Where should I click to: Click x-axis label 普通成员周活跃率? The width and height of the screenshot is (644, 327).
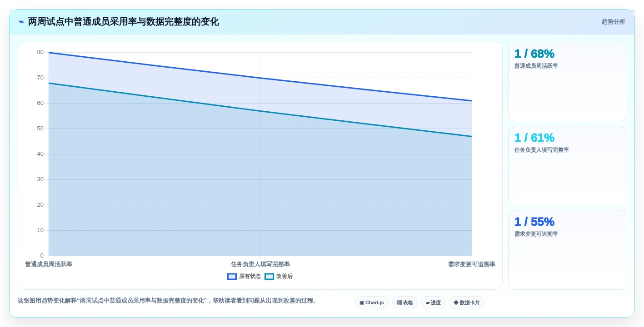click(x=49, y=264)
